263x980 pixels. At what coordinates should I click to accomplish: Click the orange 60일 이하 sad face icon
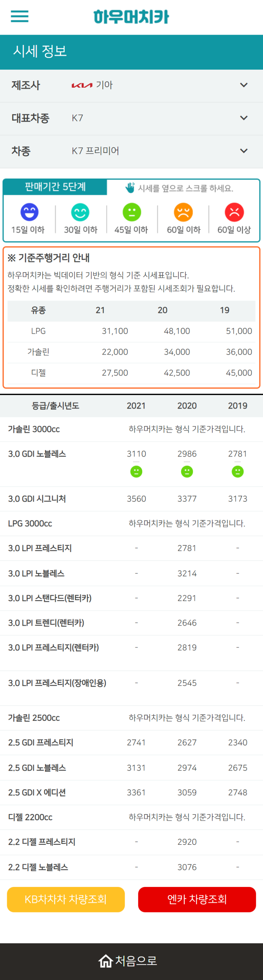(x=183, y=212)
